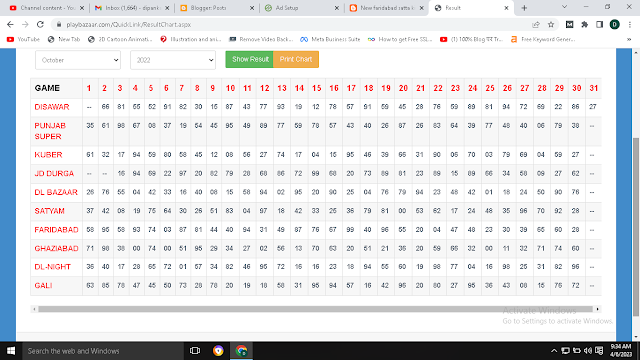Click the PUNJAB SUPER game name

tap(50, 131)
